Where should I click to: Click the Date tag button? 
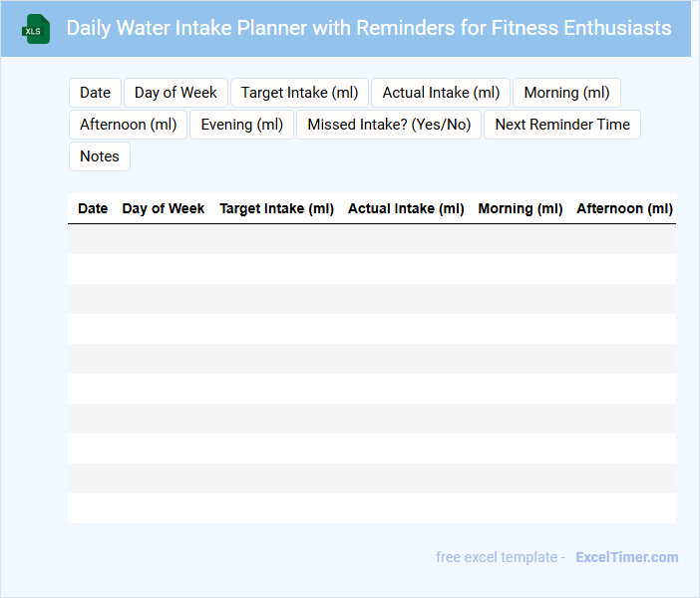click(95, 93)
